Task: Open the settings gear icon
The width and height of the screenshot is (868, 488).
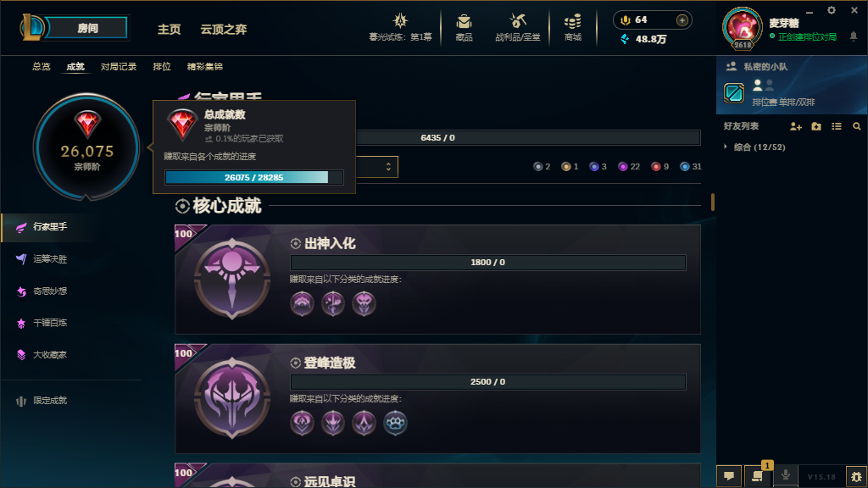Action: point(832,10)
